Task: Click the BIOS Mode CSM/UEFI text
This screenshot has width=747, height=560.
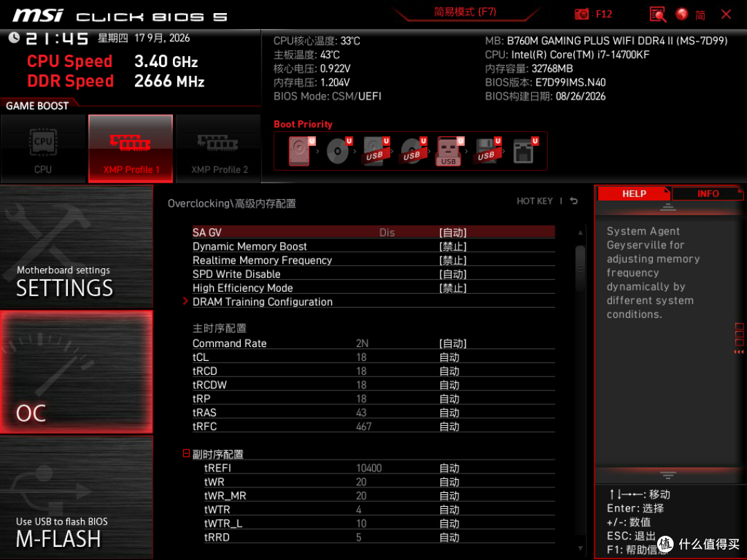Action: pos(327,96)
